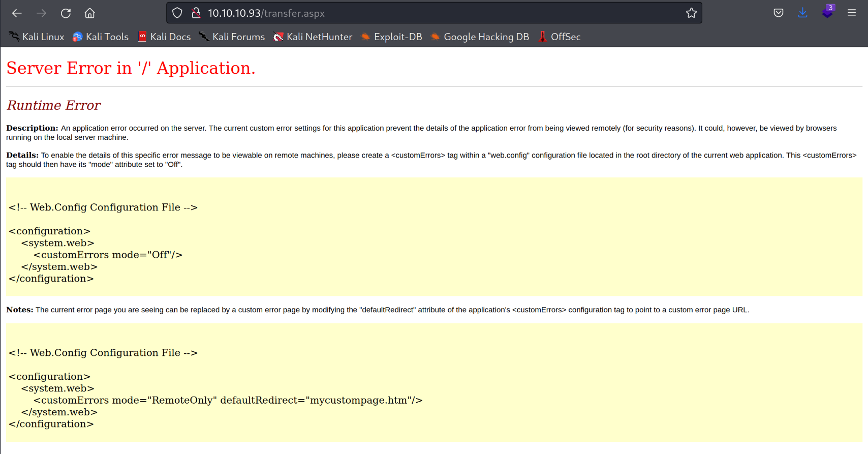
Task: Open Exploit-DB bookmark
Action: (391, 37)
